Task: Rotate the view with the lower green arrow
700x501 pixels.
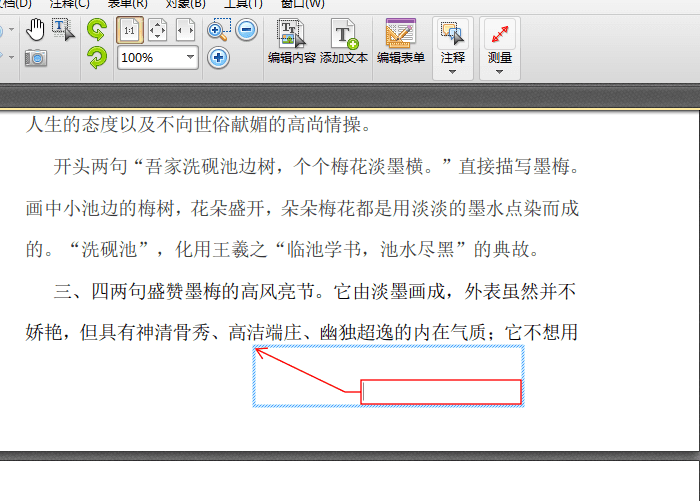Action: click(97, 58)
